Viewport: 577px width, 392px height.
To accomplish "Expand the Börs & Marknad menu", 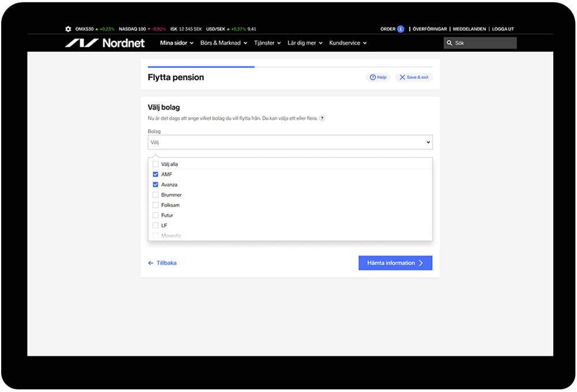I will pyautogui.click(x=224, y=43).
